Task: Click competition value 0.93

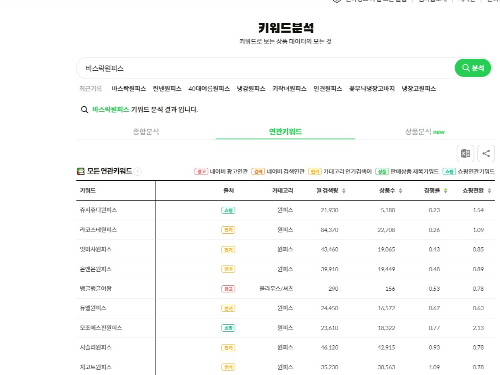Action: [434, 347]
